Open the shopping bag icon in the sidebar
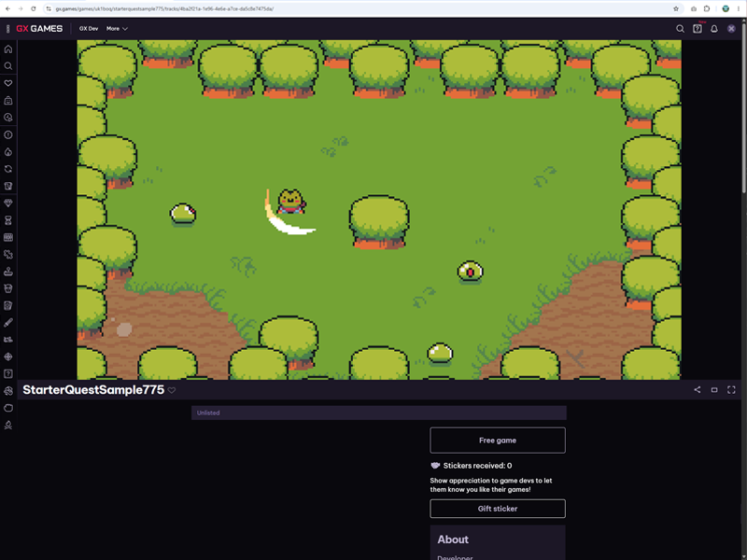Image resolution: width=747 pixels, height=560 pixels. click(8, 101)
